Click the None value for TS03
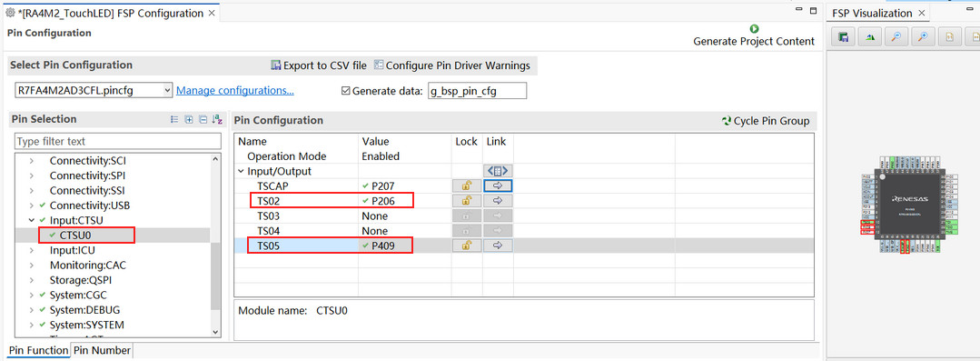 click(x=374, y=216)
